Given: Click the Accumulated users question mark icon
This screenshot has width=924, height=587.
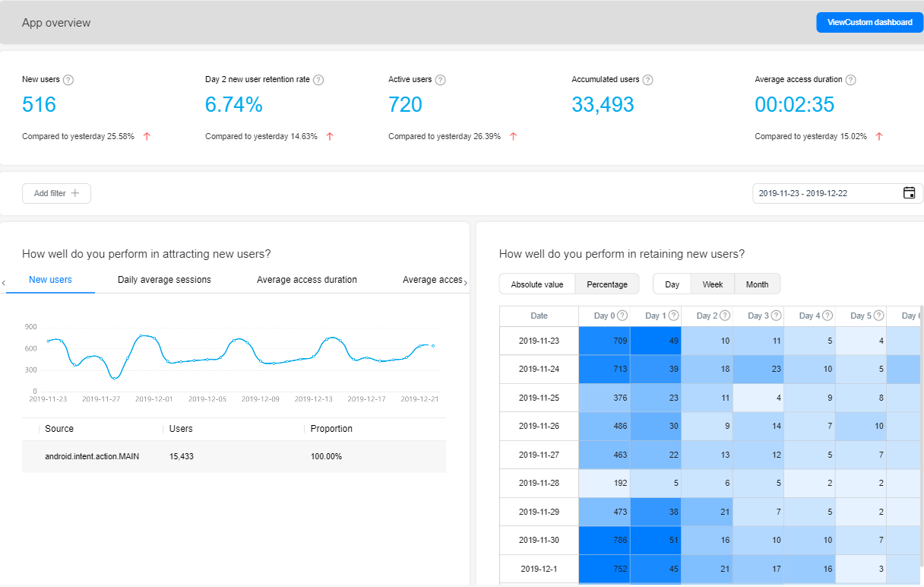Looking at the screenshot, I should coord(647,79).
